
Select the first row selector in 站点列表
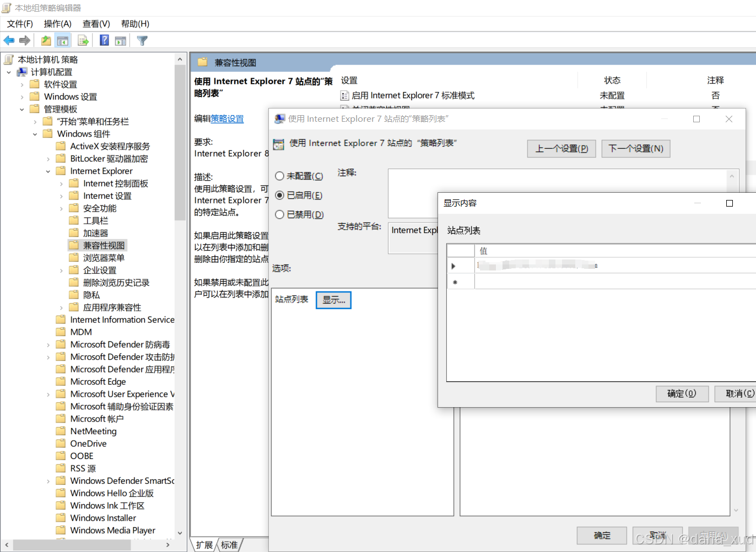[461, 266]
